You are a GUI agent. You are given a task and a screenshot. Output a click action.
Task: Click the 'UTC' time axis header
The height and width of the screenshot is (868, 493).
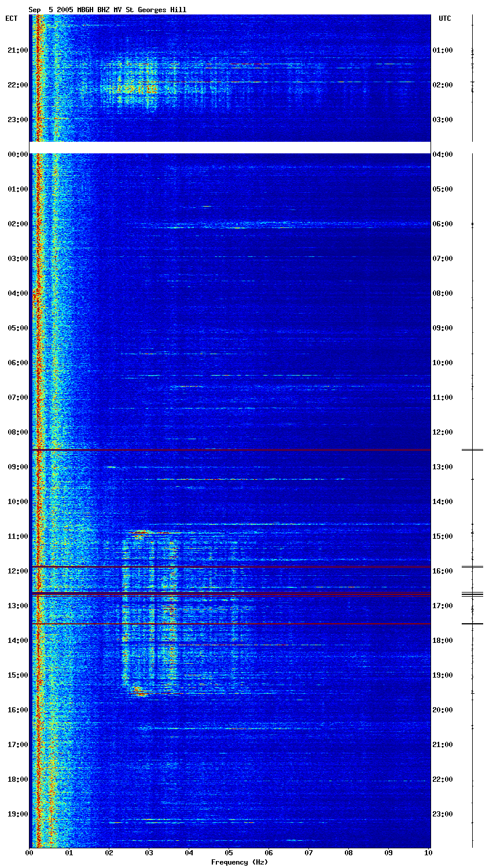[444, 19]
